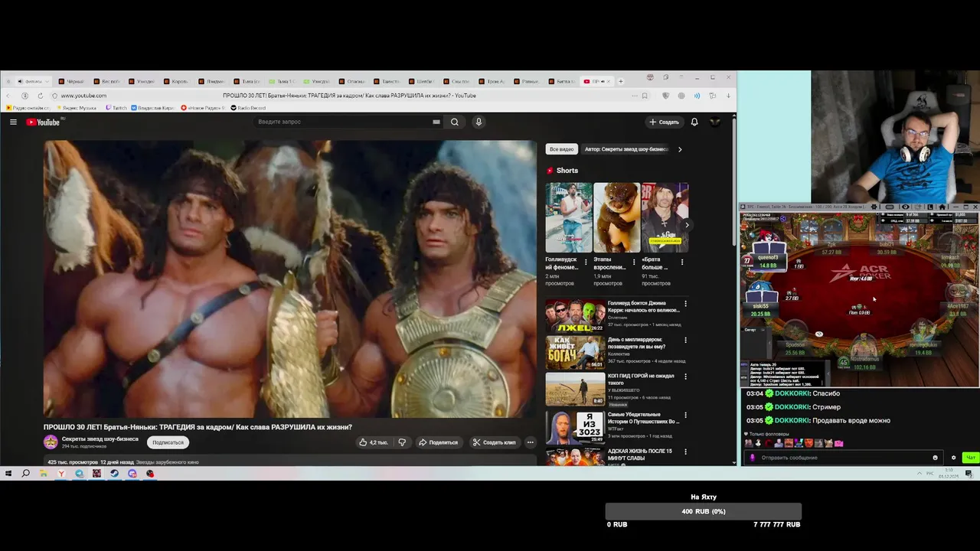Click the queenof3 player seat in poker
This screenshot has height=551, width=980.
coord(768,253)
